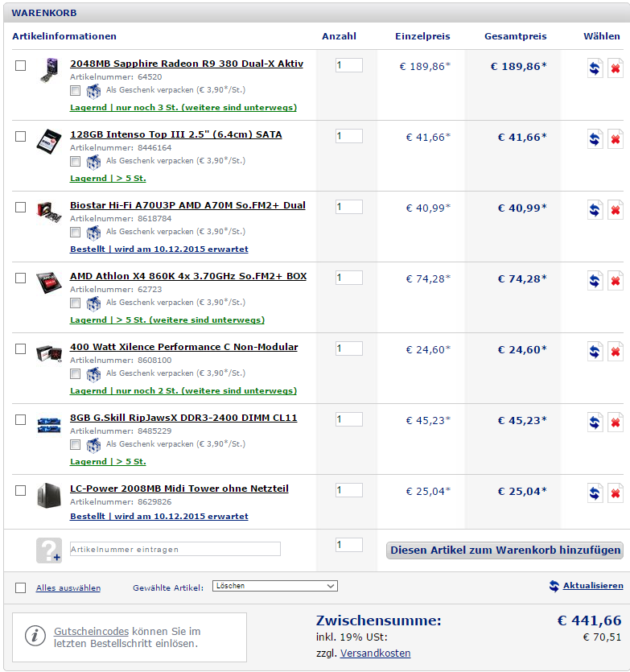Remove the LC-Power Midi Tower item

(x=615, y=493)
